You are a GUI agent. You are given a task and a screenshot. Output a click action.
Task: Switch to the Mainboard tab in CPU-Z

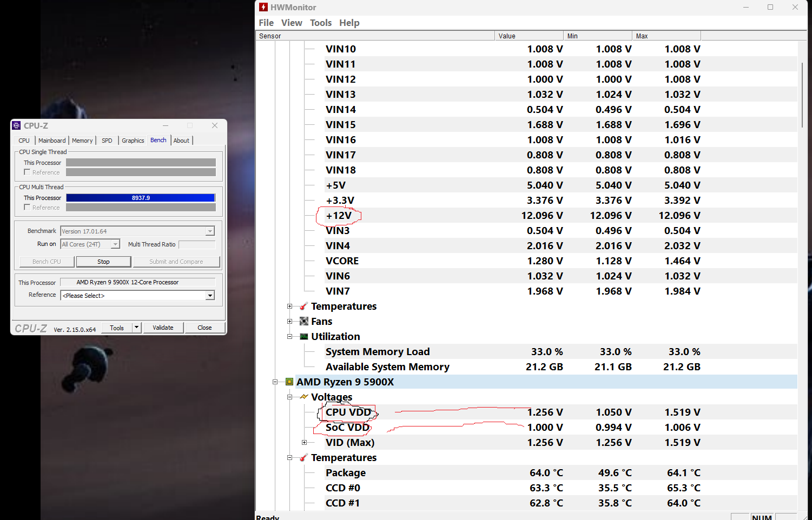[52, 141]
